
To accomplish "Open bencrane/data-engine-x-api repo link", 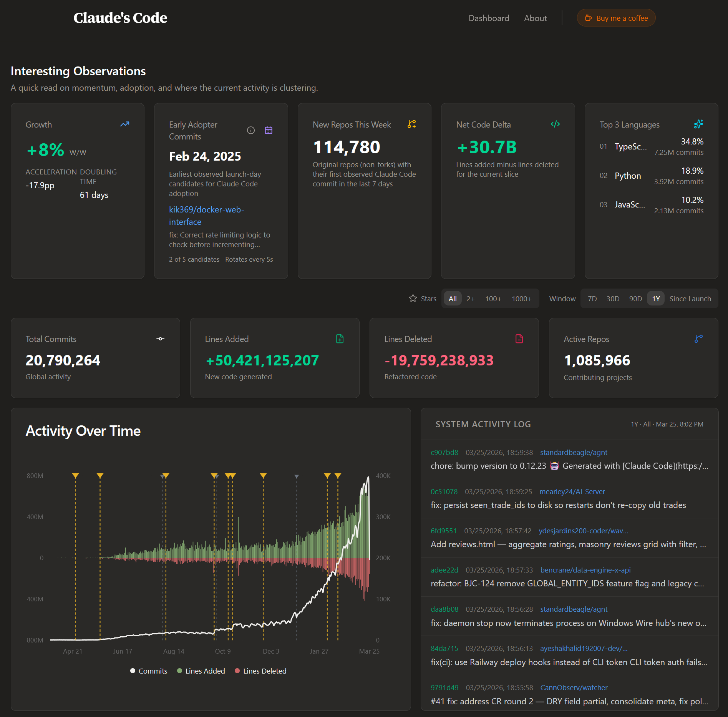I will (x=585, y=570).
